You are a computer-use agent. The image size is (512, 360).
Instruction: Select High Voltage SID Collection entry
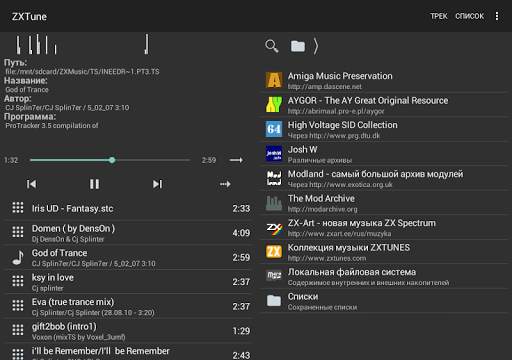[385, 129]
